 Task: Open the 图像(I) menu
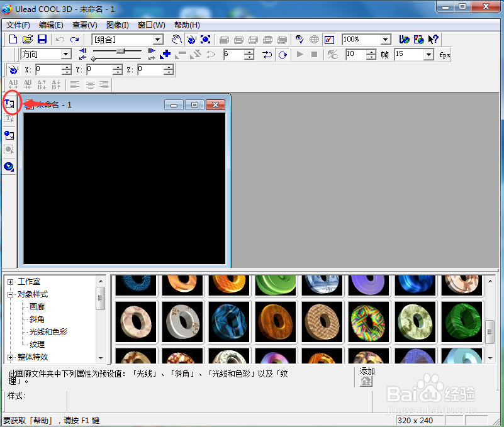[117, 25]
